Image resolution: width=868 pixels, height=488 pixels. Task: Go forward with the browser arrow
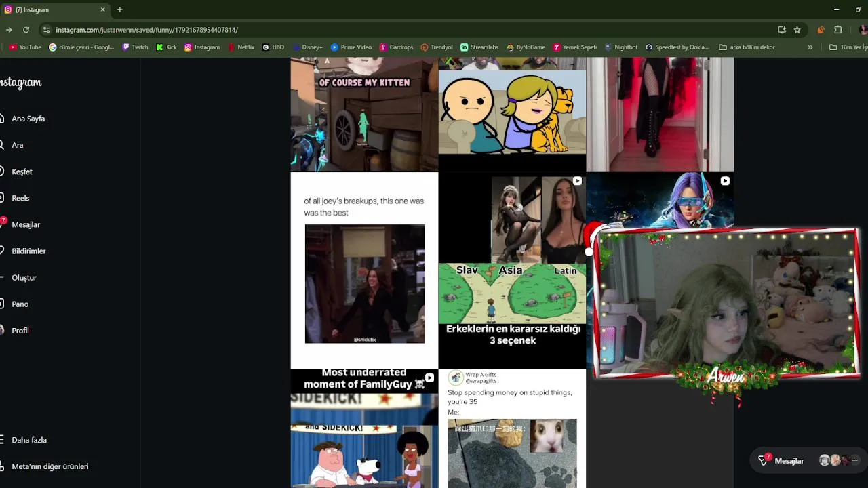[x=9, y=30]
